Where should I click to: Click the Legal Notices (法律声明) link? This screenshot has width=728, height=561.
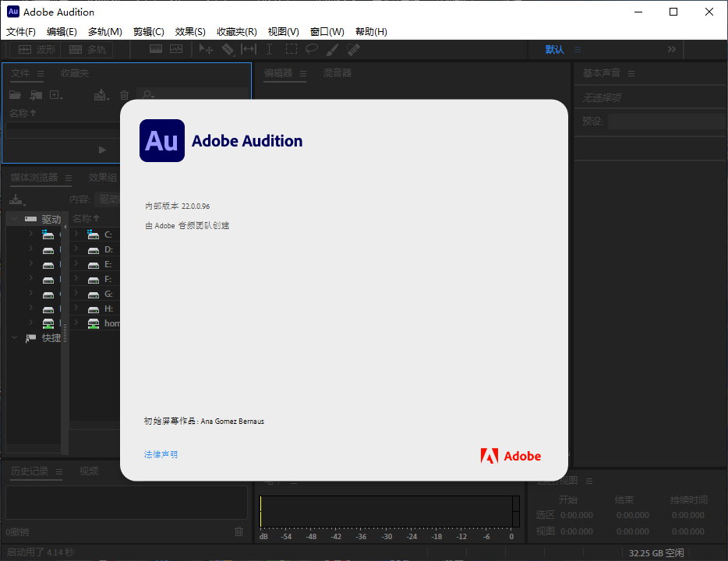point(161,454)
